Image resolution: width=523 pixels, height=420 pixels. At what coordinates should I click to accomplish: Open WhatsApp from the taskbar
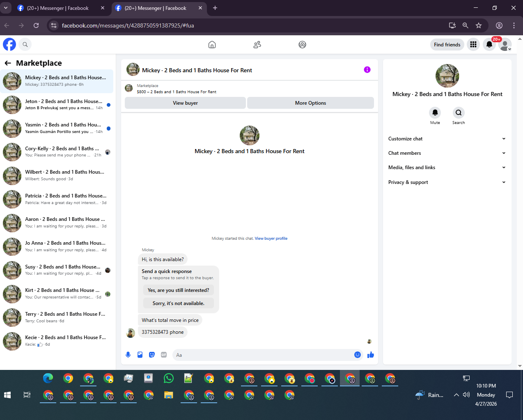pos(168,378)
